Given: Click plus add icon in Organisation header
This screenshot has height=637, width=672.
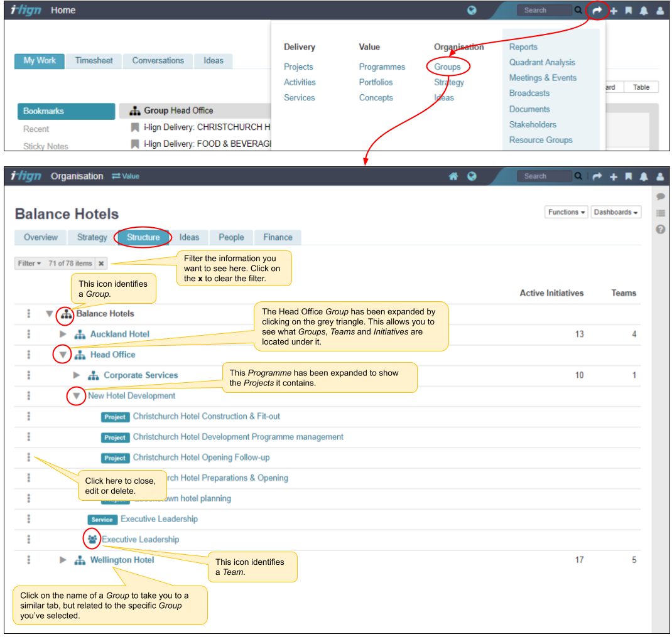Looking at the screenshot, I should [x=614, y=176].
